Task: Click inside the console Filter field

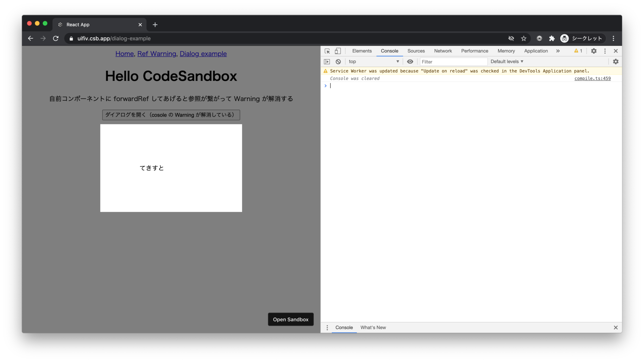Action: [x=453, y=61]
